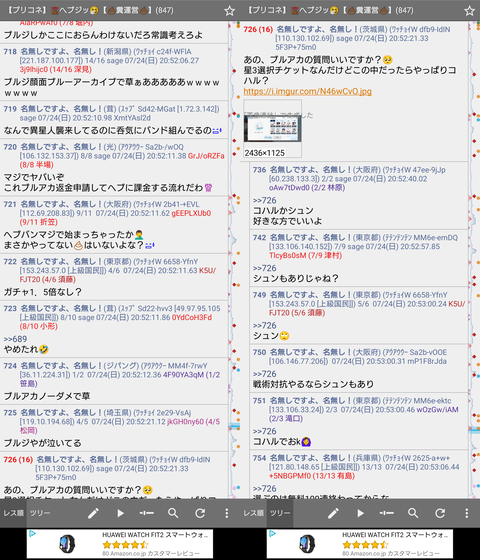Select ID mP1F8rJda in post 750
Image resolution: width=480 pixels, height=560 pixels.
point(426,361)
